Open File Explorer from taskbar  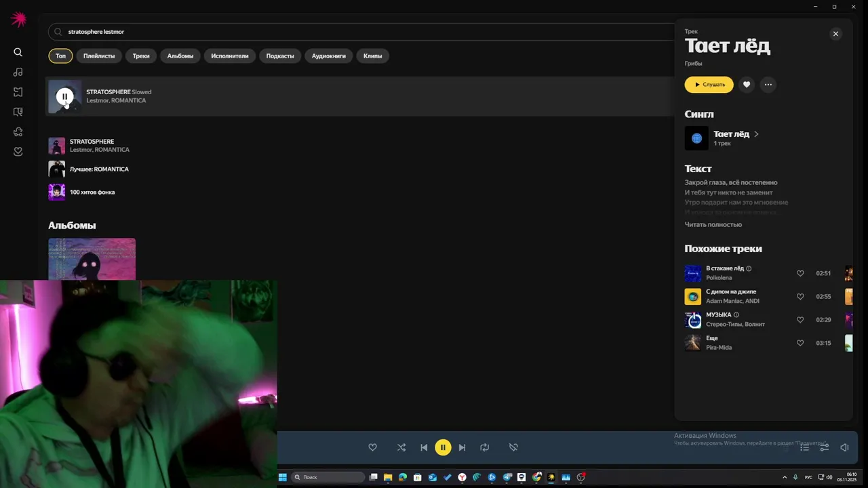pyautogui.click(x=388, y=477)
